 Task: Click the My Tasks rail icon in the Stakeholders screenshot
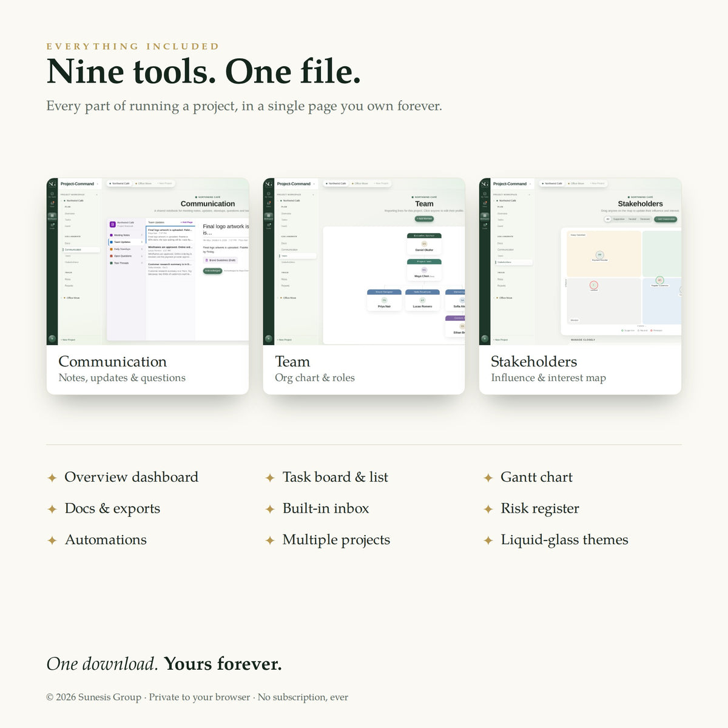[485, 195]
